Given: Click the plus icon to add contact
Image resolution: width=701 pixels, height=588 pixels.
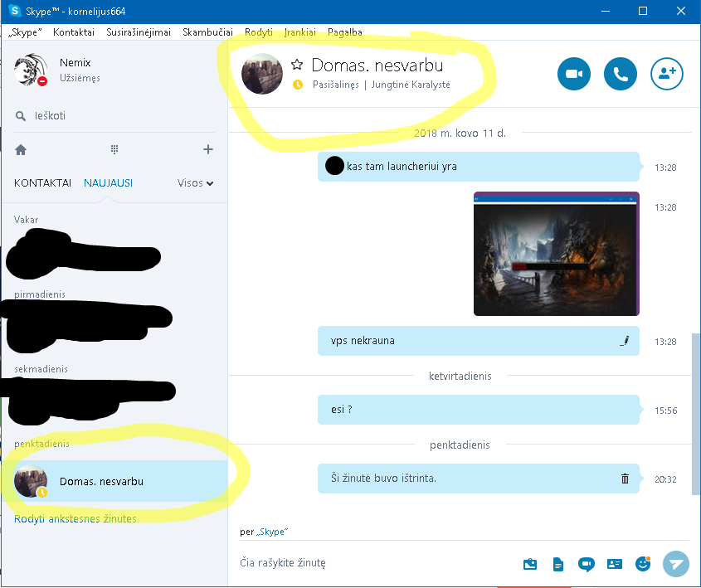Looking at the screenshot, I should [x=208, y=149].
